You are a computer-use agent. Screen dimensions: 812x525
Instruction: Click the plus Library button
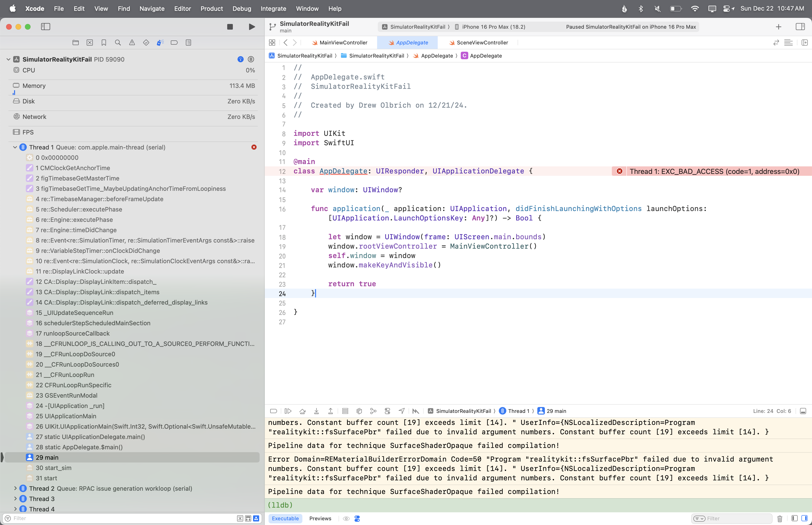click(x=779, y=27)
